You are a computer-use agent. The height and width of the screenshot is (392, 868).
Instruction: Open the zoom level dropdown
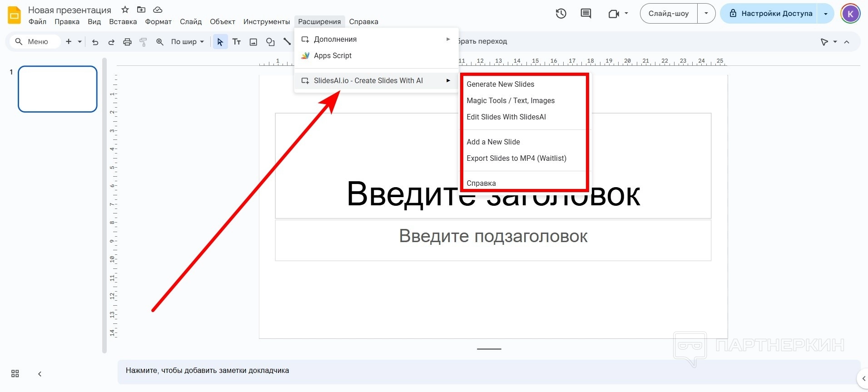tap(187, 42)
